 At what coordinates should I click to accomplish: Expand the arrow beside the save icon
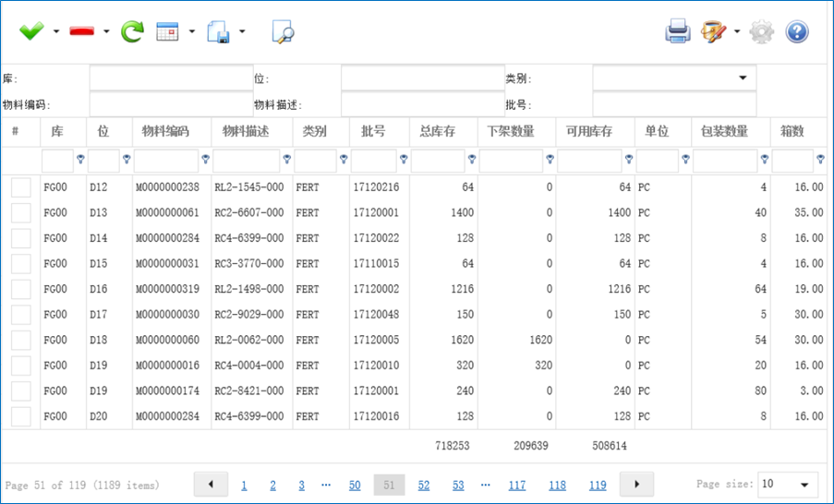coord(242,31)
